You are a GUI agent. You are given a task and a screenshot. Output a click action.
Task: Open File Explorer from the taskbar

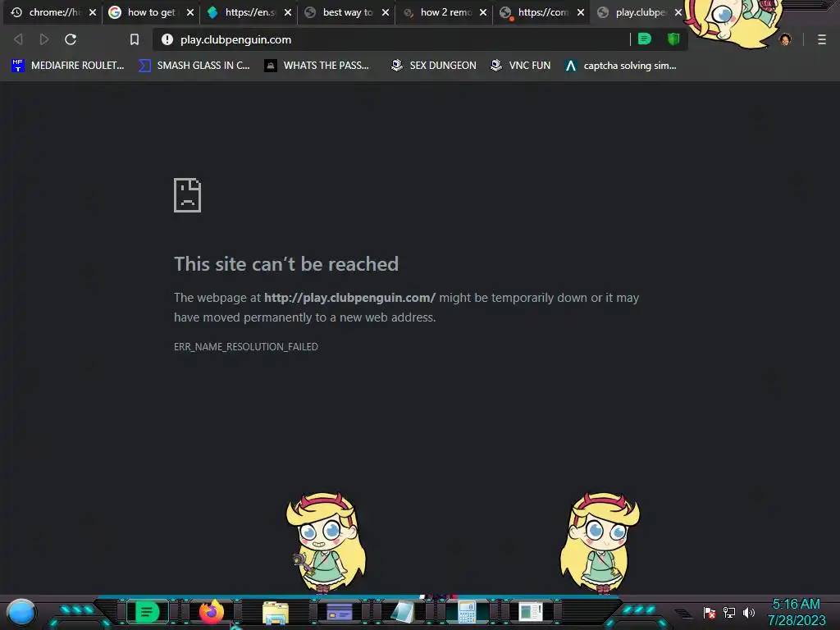pos(276,612)
